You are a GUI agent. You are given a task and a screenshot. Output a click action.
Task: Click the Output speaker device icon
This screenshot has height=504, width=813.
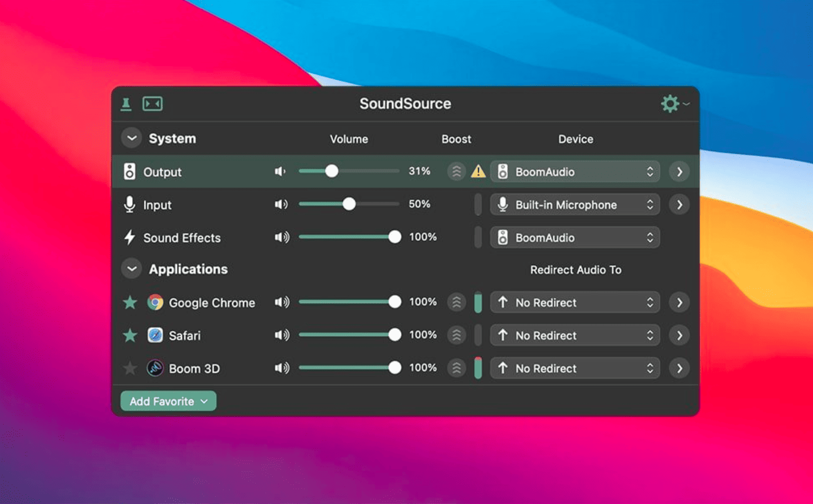pyautogui.click(x=130, y=172)
